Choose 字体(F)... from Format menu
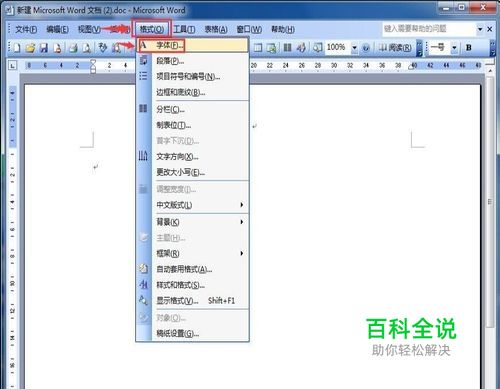 pyautogui.click(x=192, y=45)
